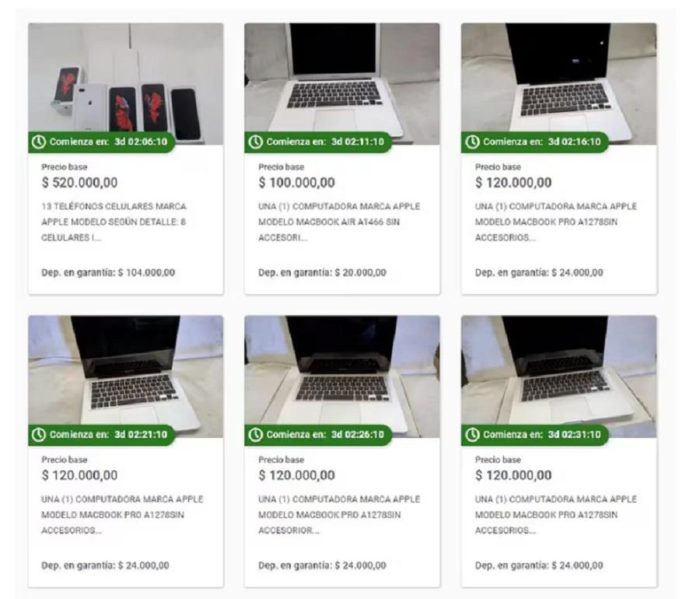Click clock icon on 3d 02:21:10 countdown
The width and height of the screenshot is (700, 599).
coord(39,435)
